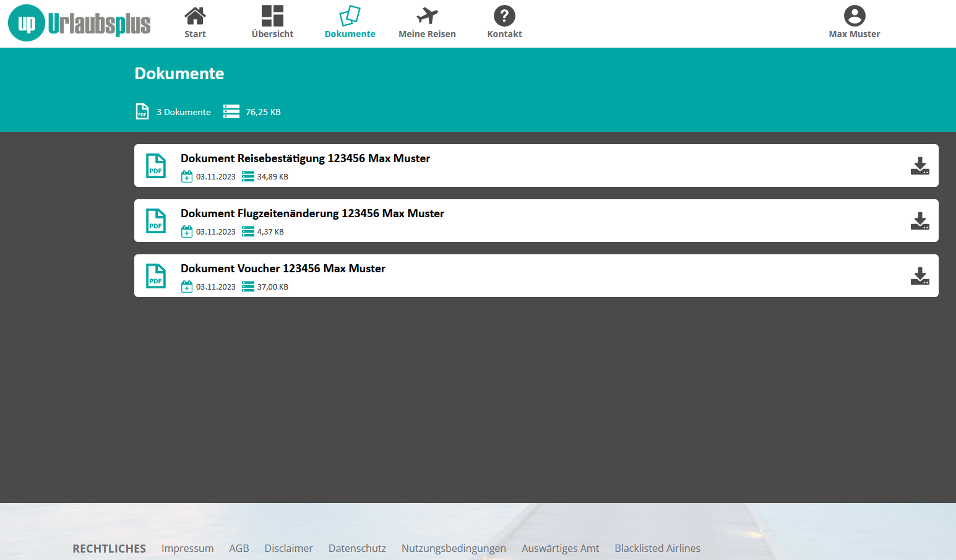
Task: Download the Reisebestätigung document
Action: pyautogui.click(x=919, y=166)
